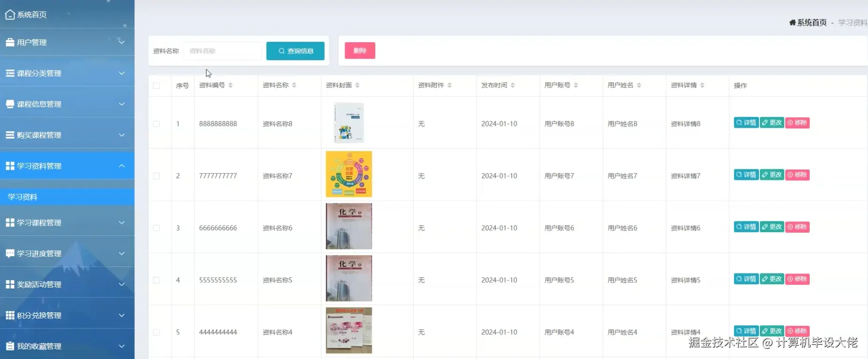Open the 系统首页 sidebar menu label
The image size is (868, 359).
tap(32, 15)
